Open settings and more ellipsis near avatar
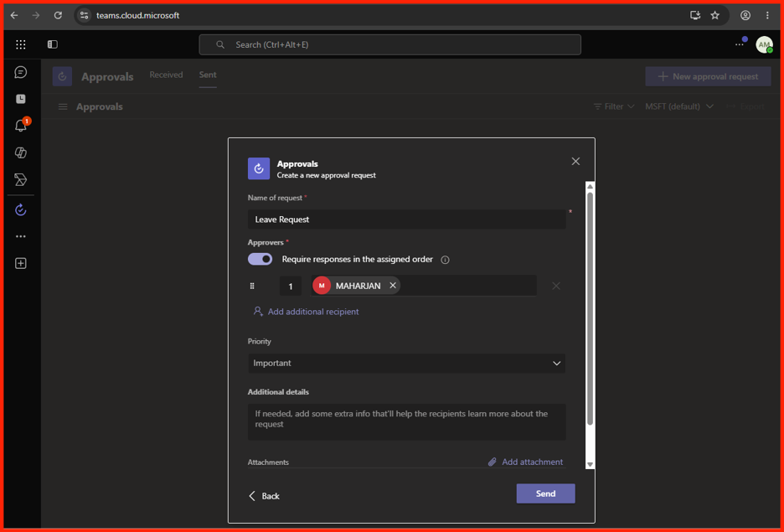The image size is (784, 532). [x=739, y=44]
